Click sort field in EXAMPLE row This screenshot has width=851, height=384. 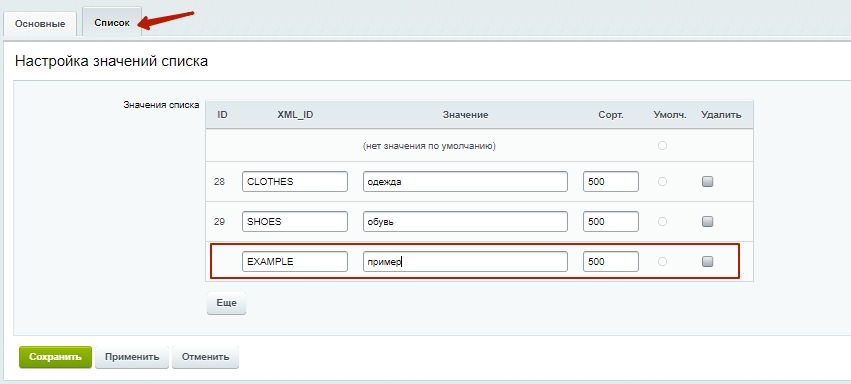pos(611,261)
